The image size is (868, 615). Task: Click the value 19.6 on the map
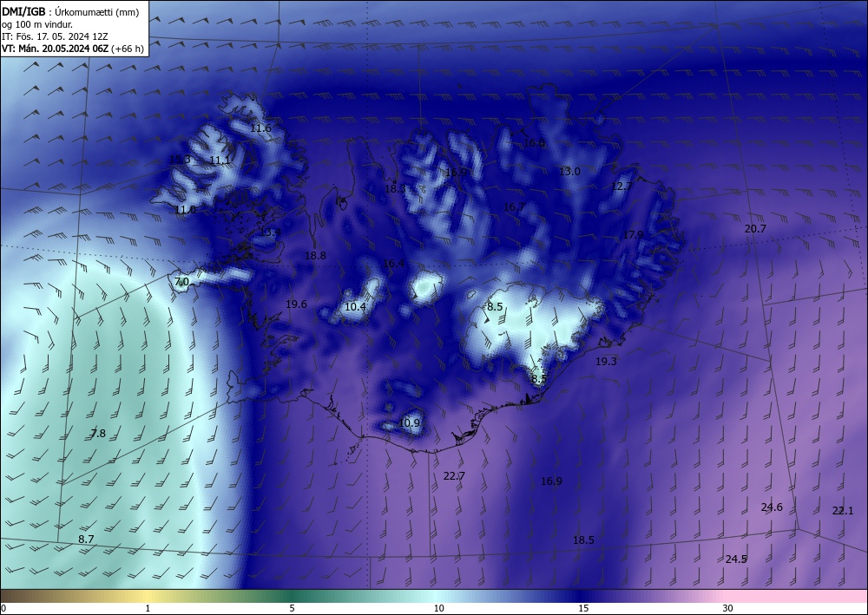[296, 304]
